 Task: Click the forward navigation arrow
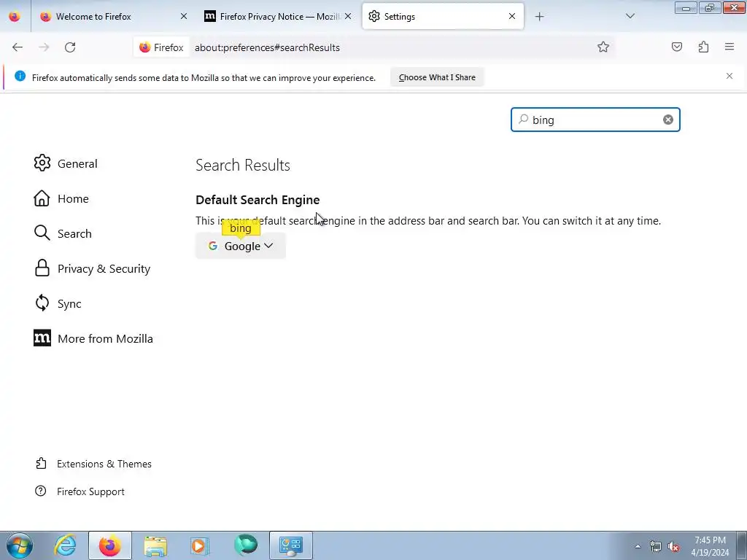pyautogui.click(x=44, y=47)
